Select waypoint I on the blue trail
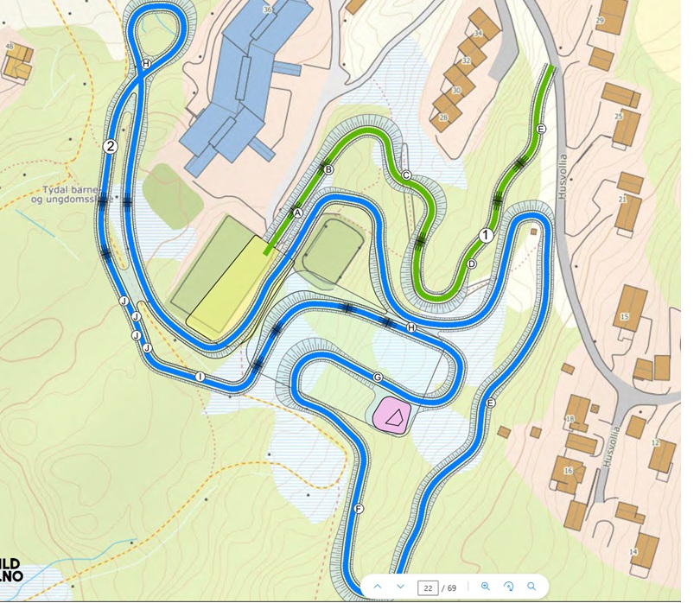700x603 pixels. pyautogui.click(x=200, y=377)
